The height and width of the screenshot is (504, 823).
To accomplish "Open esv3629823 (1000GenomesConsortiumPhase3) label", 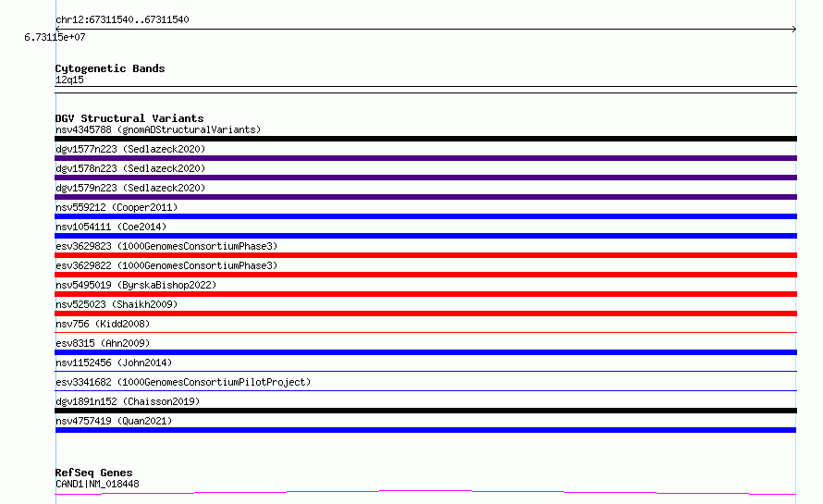I will click(166, 246).
